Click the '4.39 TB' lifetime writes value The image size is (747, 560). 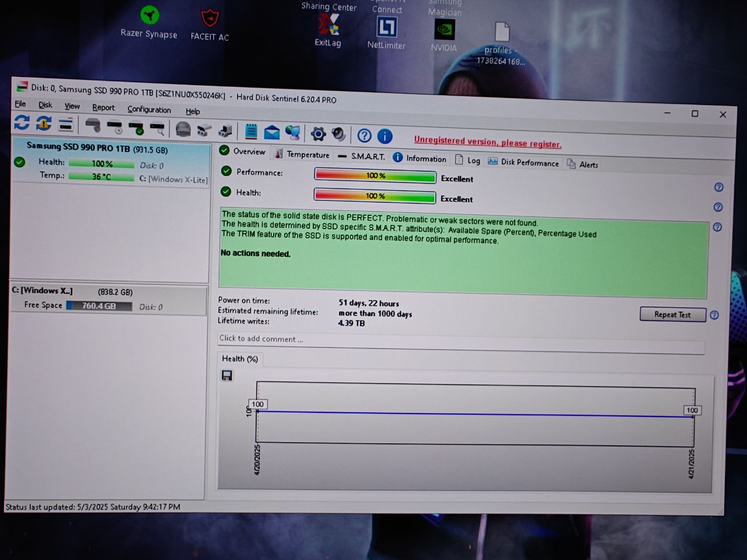click(x=351, y=323)
